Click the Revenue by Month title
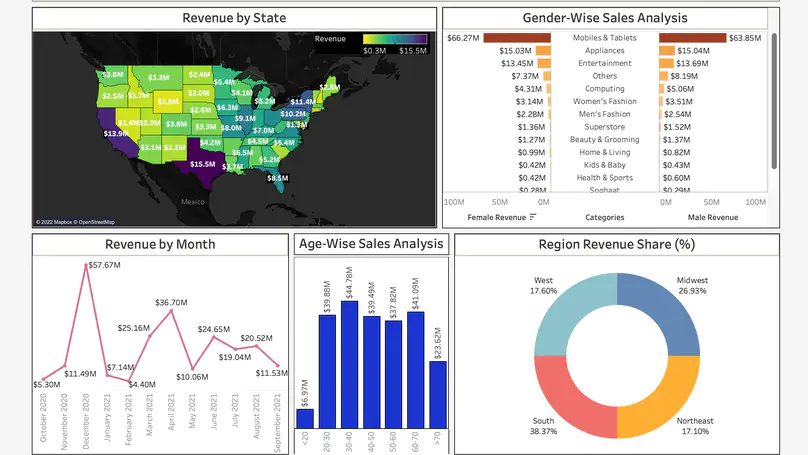808x455 pixels. coord(160,244)
